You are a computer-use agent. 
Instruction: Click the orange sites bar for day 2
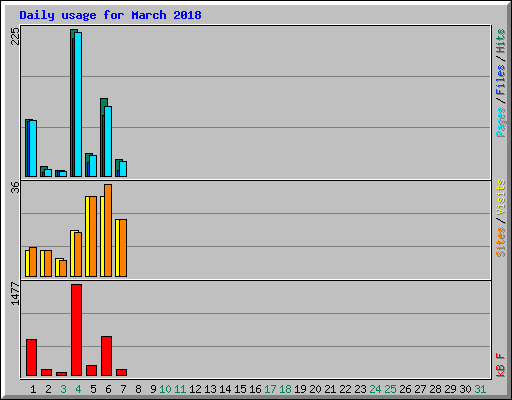tap(48, 263)
